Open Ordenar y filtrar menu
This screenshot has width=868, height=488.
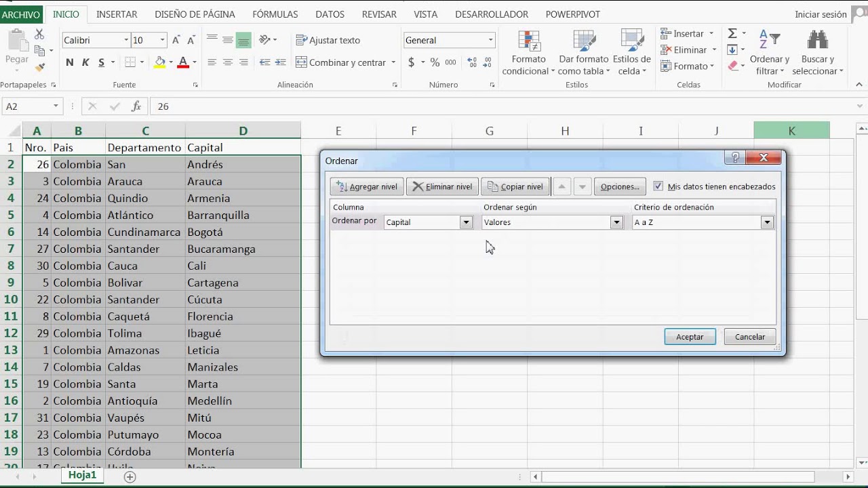(770, 53)
